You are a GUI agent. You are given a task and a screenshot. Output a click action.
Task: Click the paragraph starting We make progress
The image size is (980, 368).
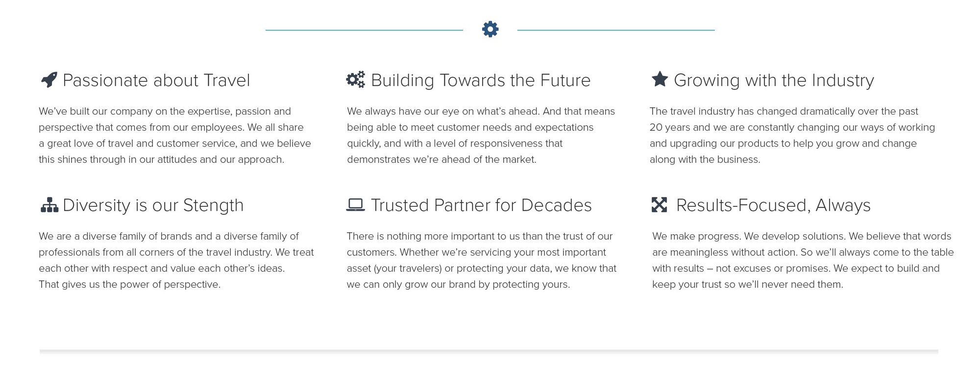click(803, 260)
